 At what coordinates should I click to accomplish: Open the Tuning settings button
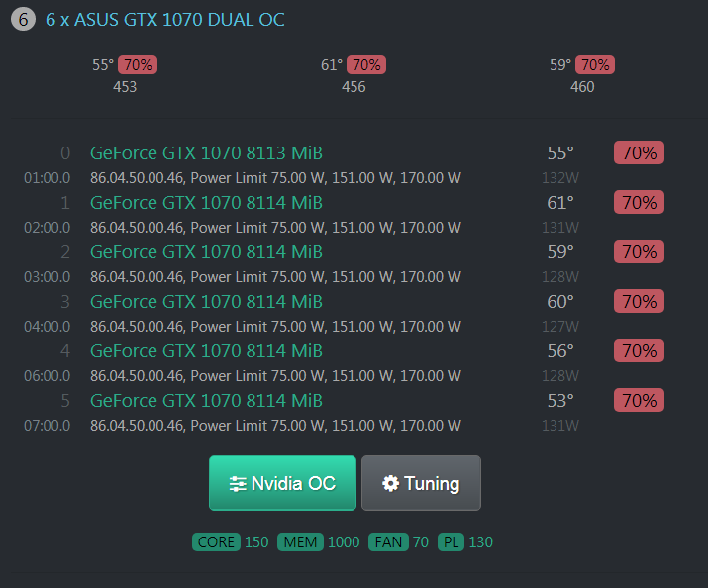coord(421,483)
